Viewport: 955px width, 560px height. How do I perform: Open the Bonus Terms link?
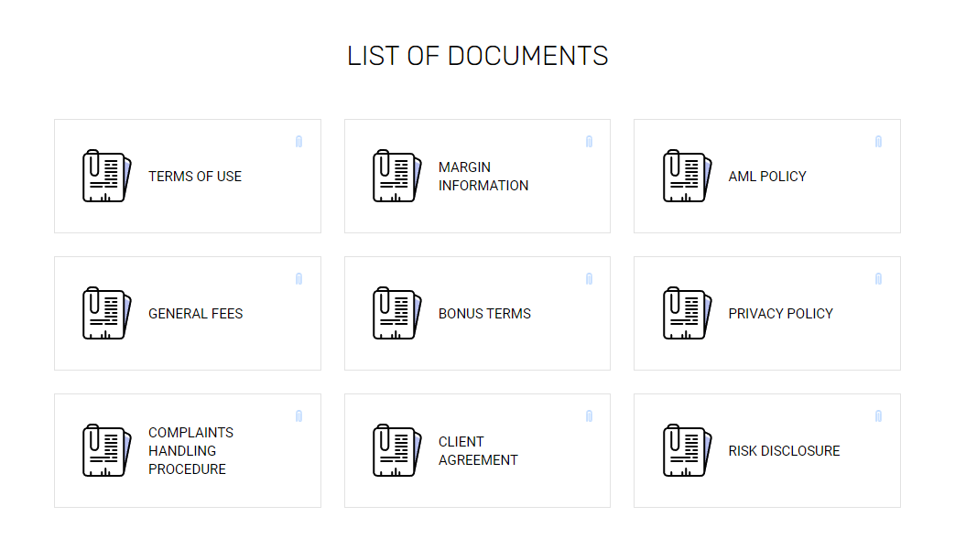tap(484, 314)
